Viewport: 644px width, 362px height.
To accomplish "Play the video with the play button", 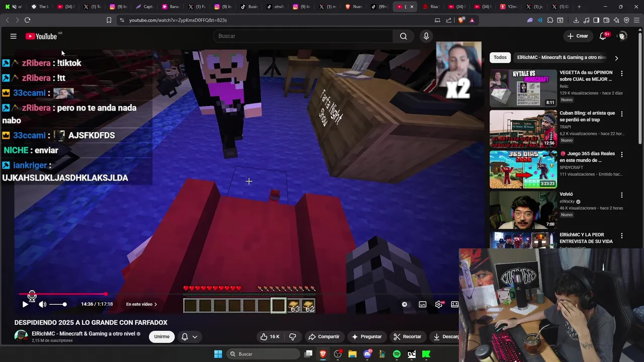I will coord(25,304).
